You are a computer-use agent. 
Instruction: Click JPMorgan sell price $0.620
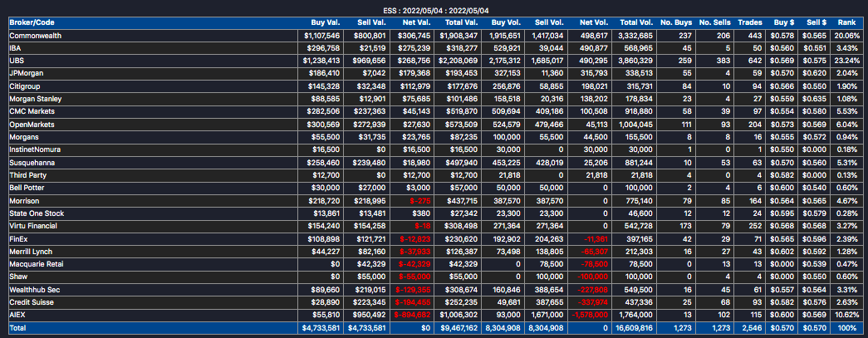(817, 74)
